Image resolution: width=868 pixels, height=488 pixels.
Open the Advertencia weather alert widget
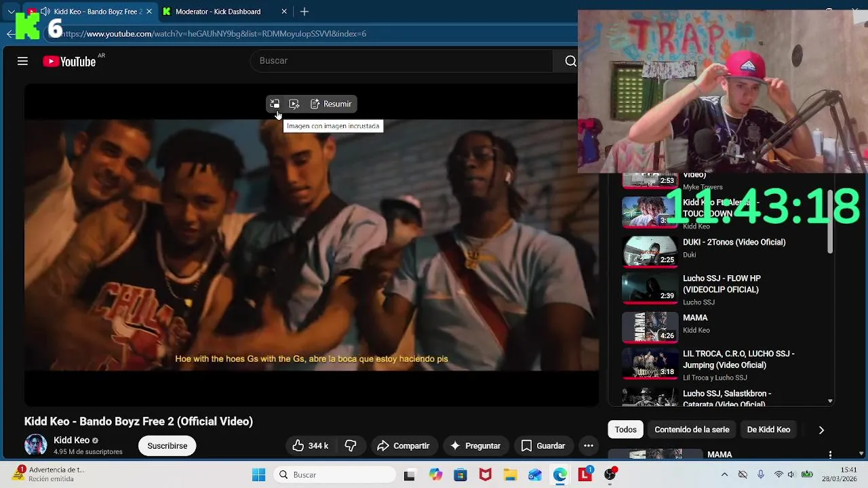click(x=49, y=474)
